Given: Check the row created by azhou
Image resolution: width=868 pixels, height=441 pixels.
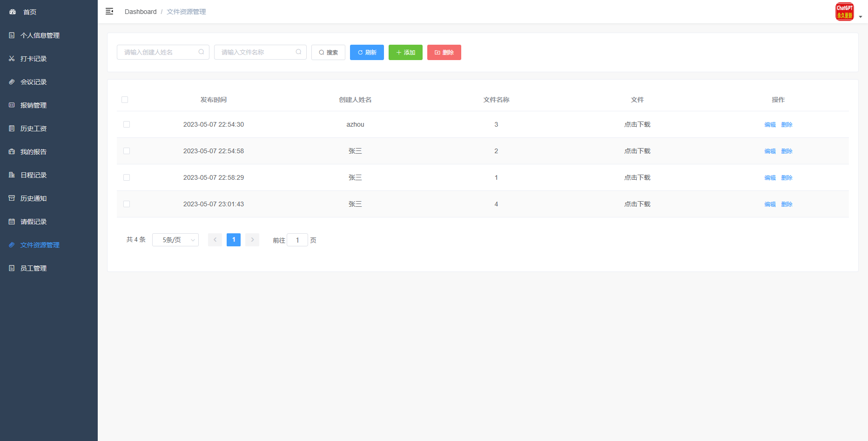Looking at the screenshot, I should 127,124.
